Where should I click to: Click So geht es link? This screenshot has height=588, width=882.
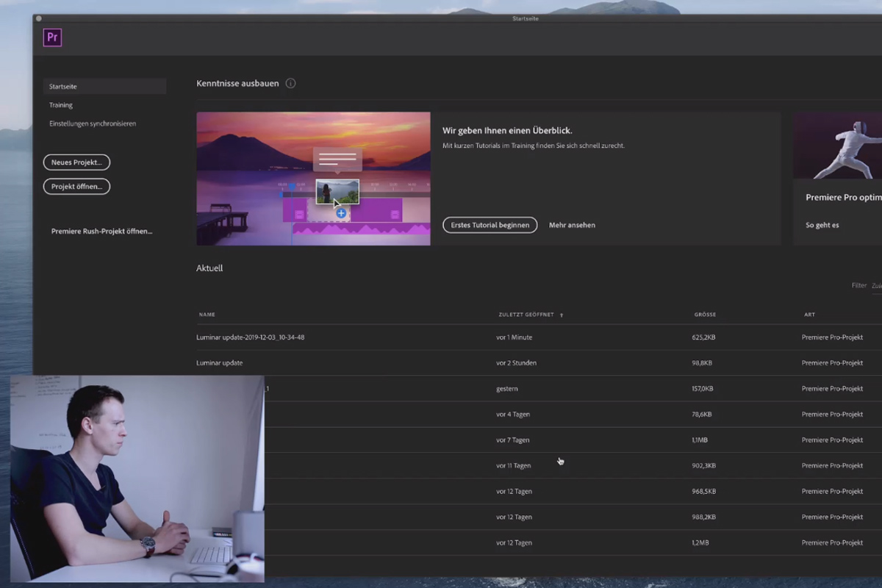tap(822, 225)
